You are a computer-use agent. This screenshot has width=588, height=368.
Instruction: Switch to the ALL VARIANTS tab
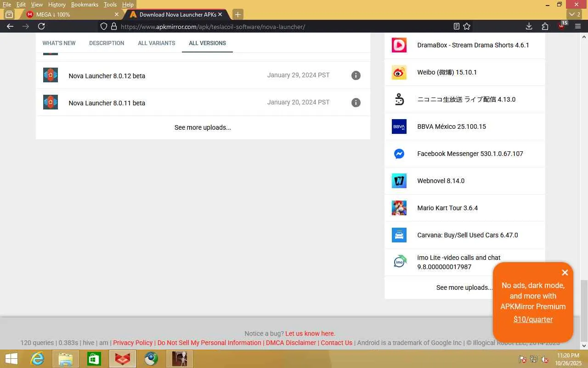pos(157,43)
